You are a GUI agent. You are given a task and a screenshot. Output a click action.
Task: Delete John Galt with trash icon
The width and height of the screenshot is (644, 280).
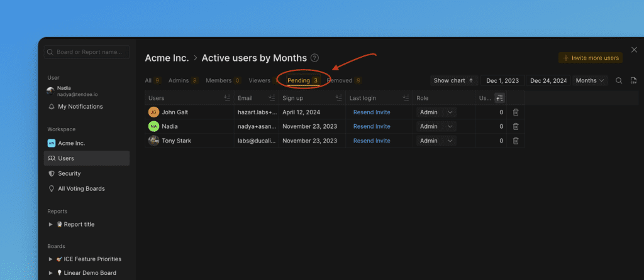516,112
